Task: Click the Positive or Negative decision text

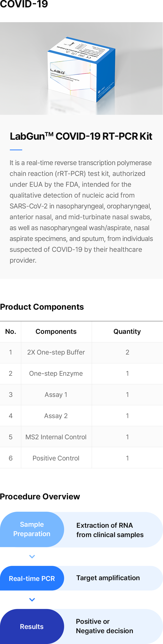Action: [x=104, y=626]
